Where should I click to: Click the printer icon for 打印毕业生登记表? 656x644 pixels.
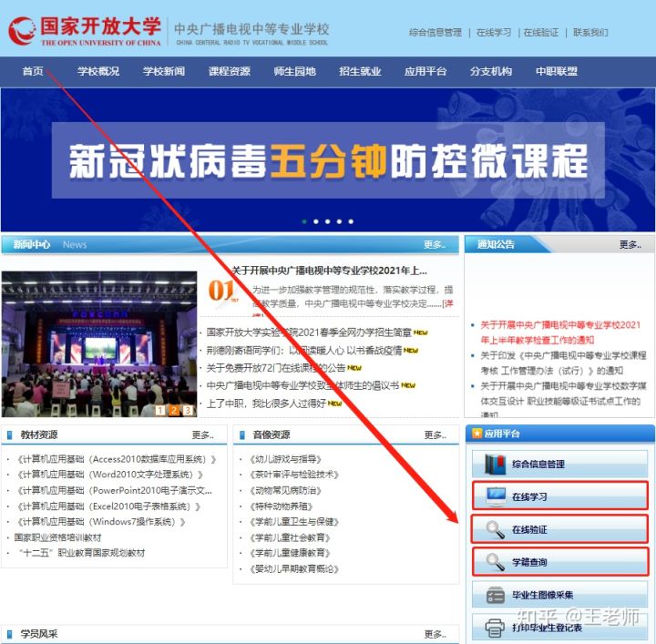coord(496,628)
